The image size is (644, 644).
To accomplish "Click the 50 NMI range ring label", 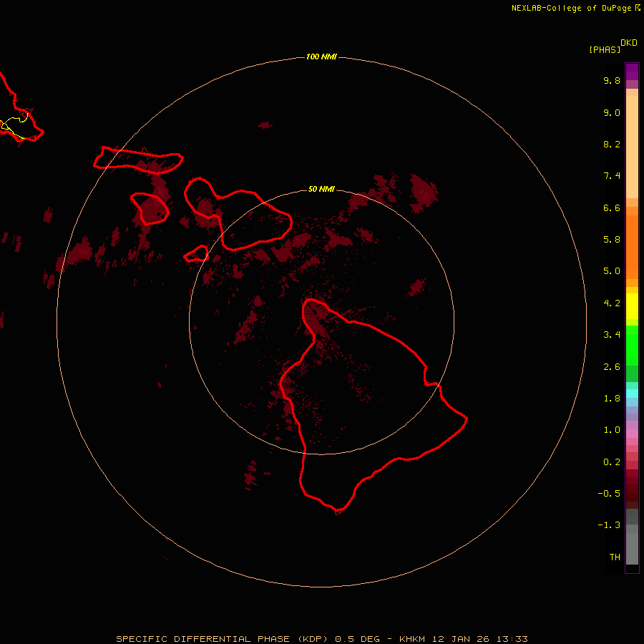I will click(321, 189).
